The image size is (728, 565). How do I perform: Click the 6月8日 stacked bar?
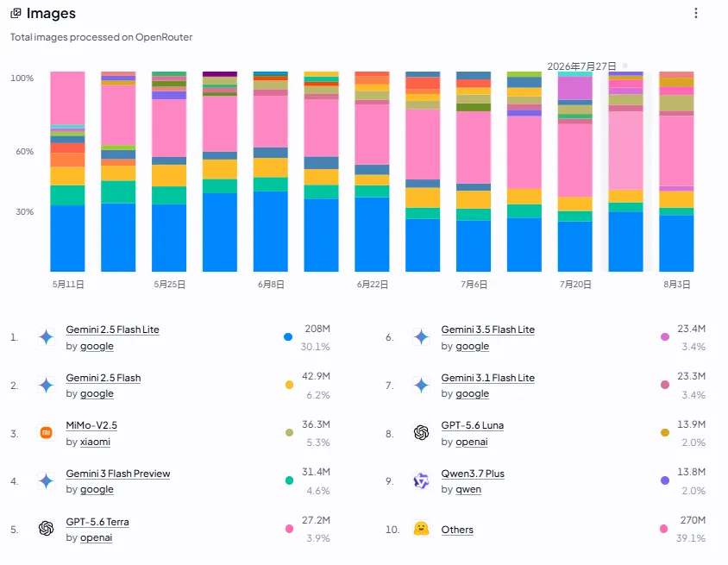pos(271,172)
